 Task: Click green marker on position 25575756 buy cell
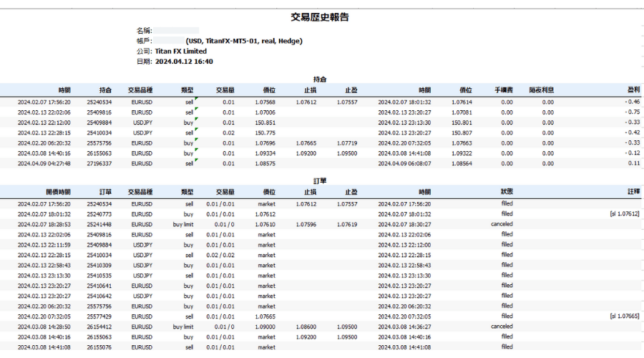click(x=195, y=140)
